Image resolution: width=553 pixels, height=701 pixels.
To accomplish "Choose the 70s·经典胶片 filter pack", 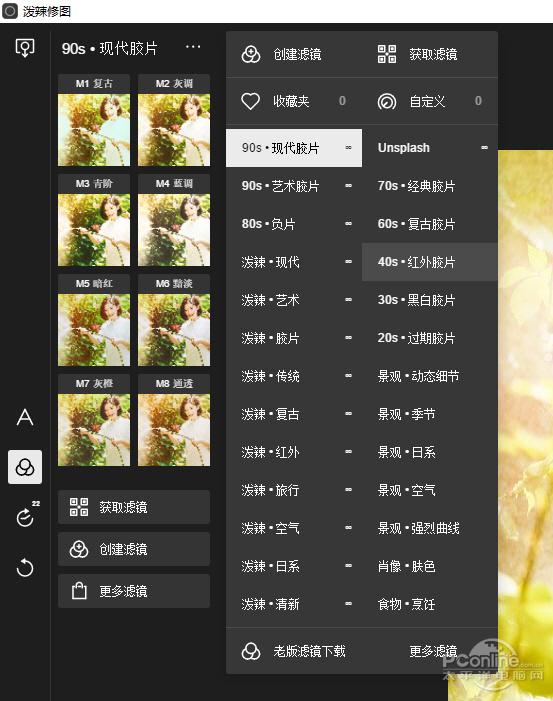I will point(430,186).
